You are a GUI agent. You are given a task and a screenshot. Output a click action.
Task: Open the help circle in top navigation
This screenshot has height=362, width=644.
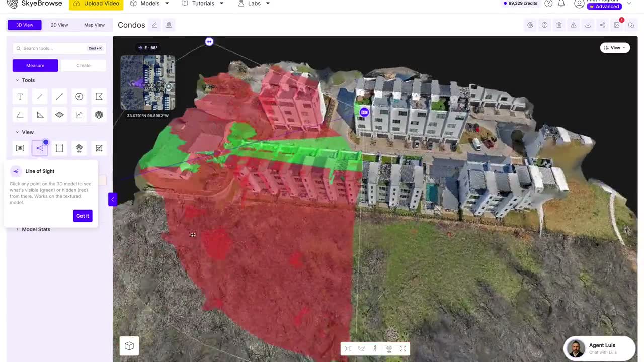pos(548,4)
